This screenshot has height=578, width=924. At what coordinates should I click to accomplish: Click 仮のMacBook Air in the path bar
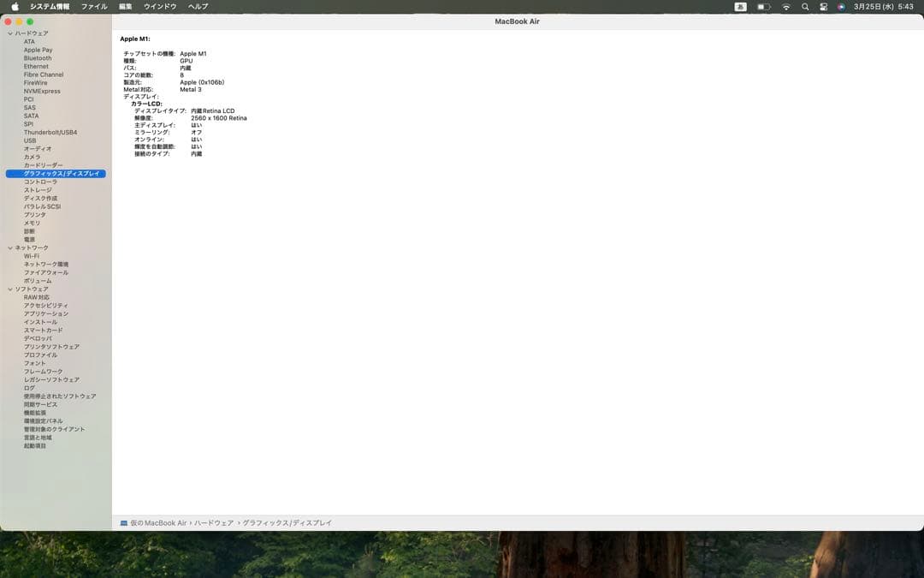tap(158, 522)
